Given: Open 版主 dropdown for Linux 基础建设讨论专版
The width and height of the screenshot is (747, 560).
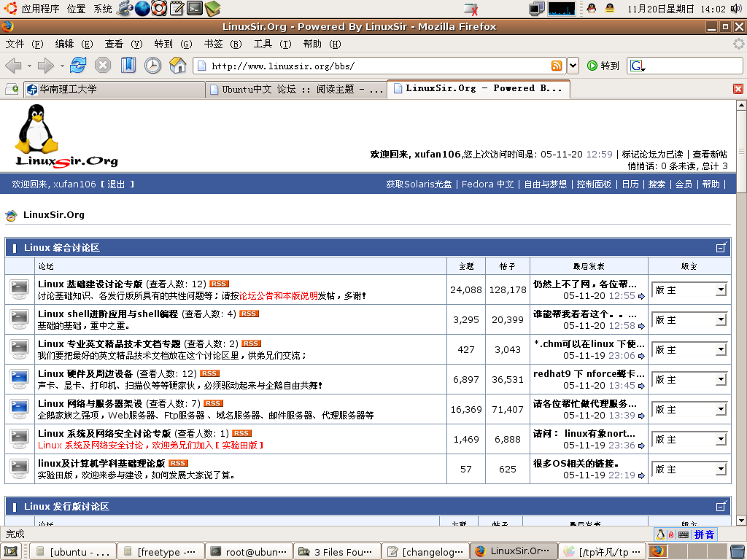Looking at the screenshot, I should click(689, 289).
